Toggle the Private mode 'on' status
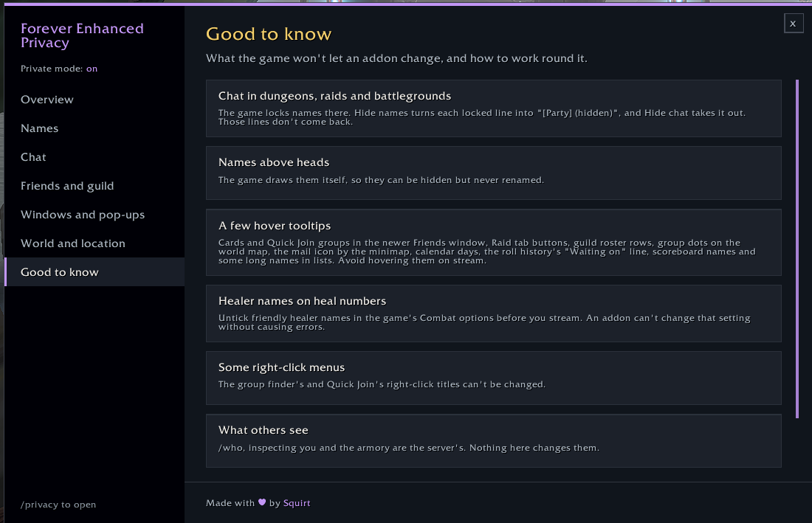Screen dimensions: 812x523 click(x=92, y=69)
